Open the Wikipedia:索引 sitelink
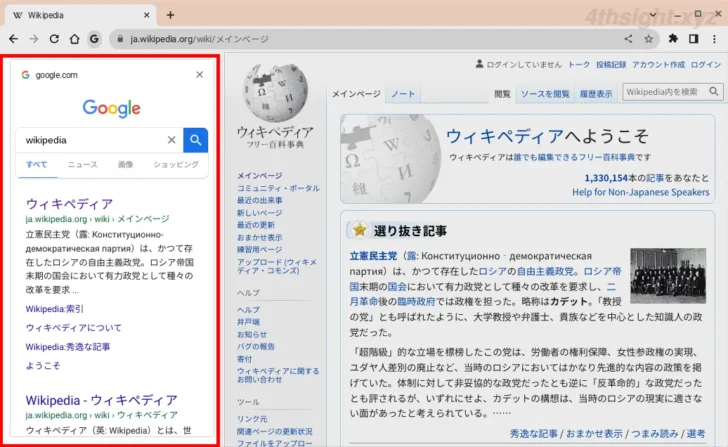728x447 pixels. 54,309
